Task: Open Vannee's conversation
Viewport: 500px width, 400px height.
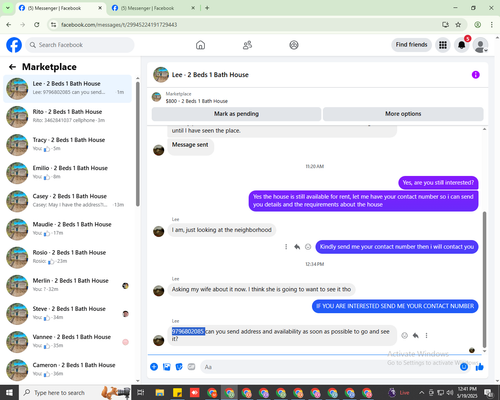Action: (67, 342)
